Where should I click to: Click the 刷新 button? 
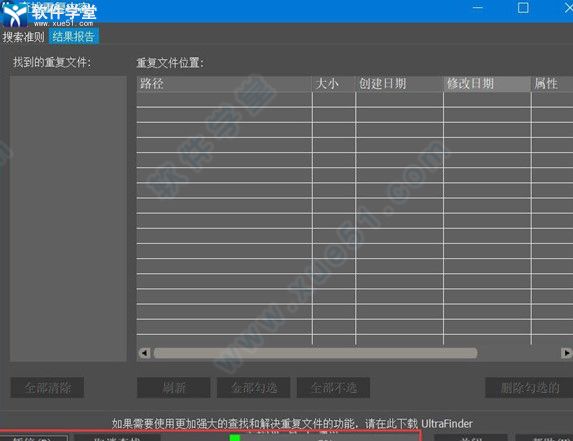174,388
